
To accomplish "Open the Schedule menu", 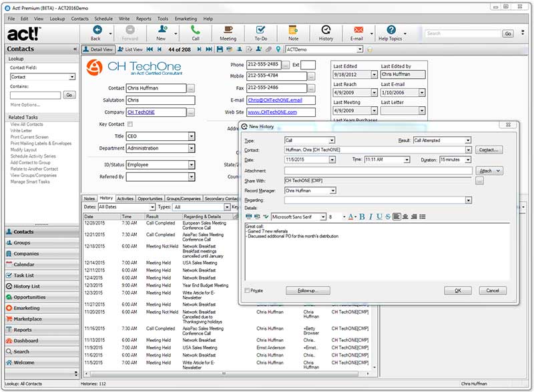I will point(103,19).
